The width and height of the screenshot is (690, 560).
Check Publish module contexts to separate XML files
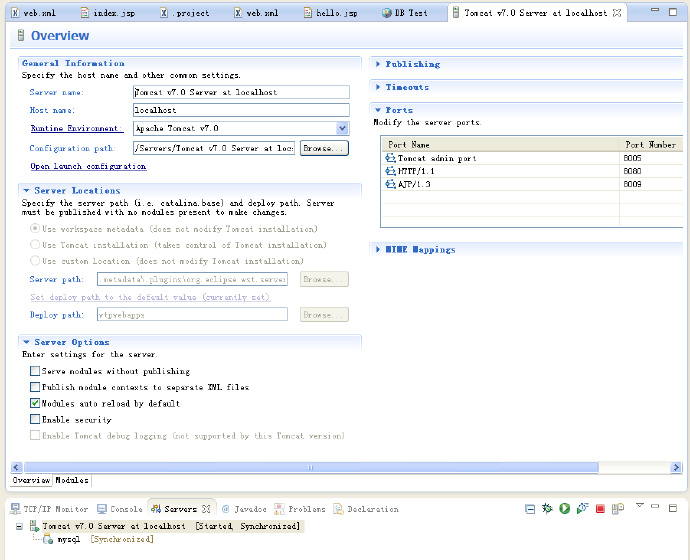click(x=35, y=387)
